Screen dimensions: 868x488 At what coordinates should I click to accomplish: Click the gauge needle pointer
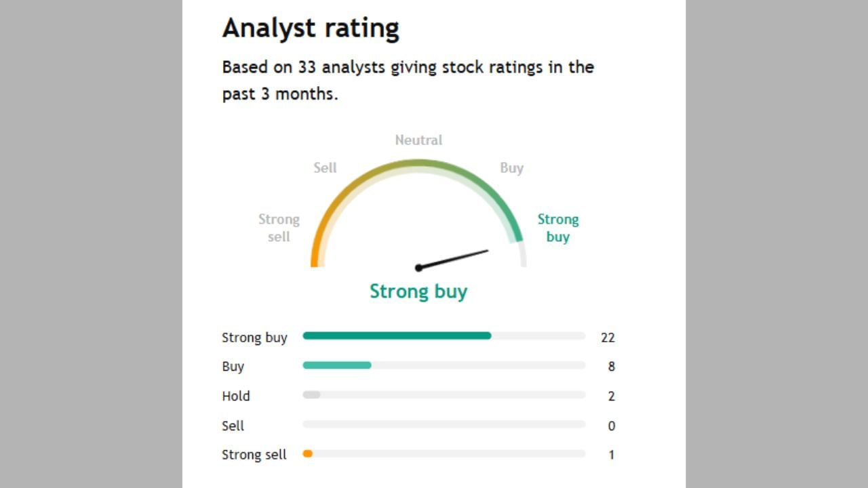pyautogui.click(x=454, y=259)
